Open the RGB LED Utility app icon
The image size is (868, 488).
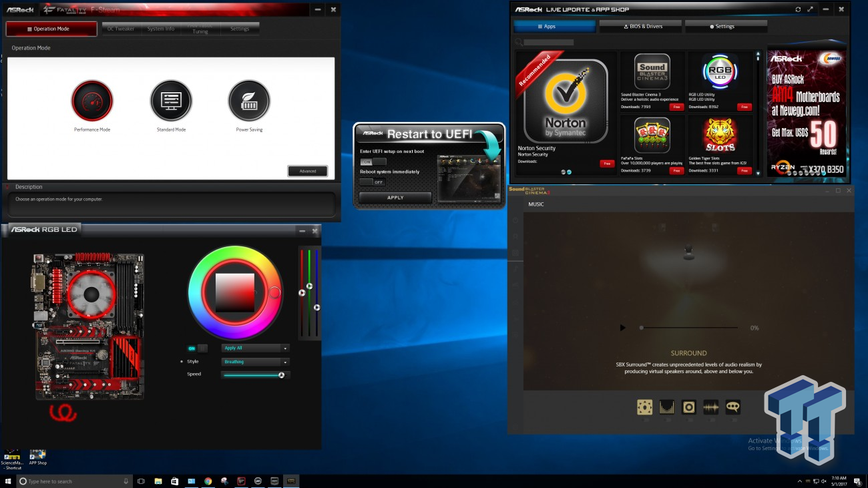point(720,71)
